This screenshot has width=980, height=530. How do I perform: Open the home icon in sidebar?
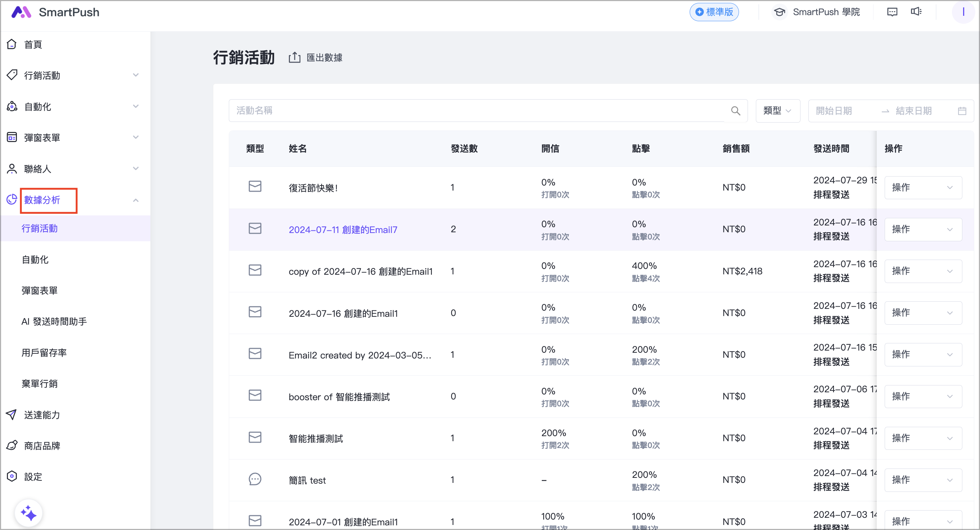click(x=12, y=45)
